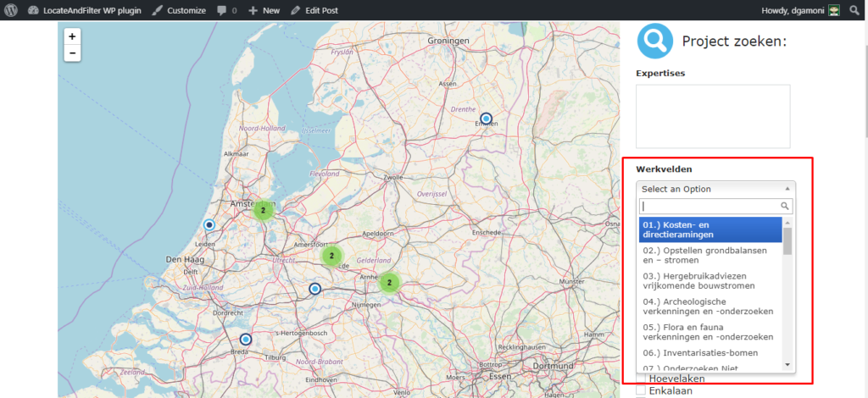
Task: Click the map marker near Breda
Action: 246,340
